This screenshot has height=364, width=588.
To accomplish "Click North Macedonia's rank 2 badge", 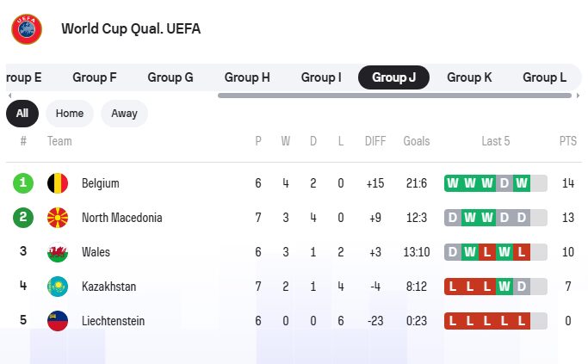I will (23, 218).
